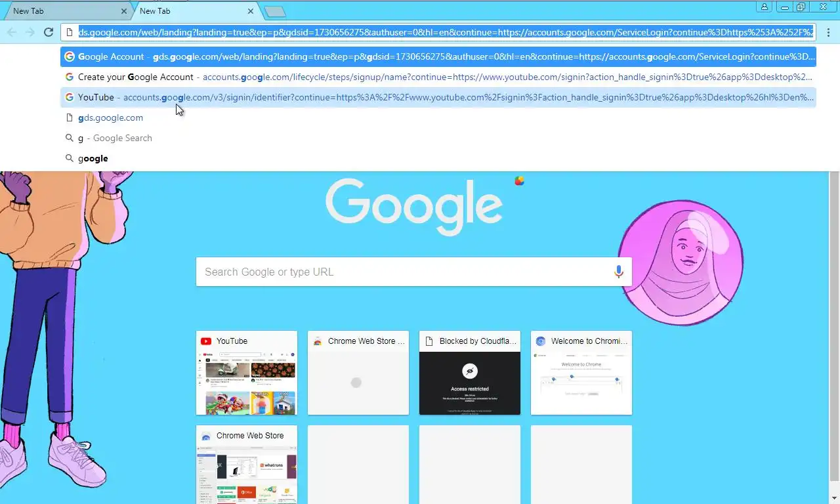Screen dimensions: 840x504
Task: Minimize the browser window
Action: point(784,7)
